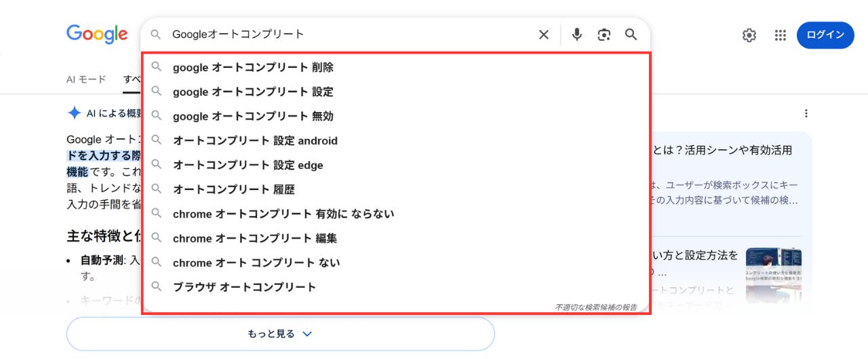Select suggestion google オートコンプリート 削除
Screen dimensions: 868x359
point(396,67)
